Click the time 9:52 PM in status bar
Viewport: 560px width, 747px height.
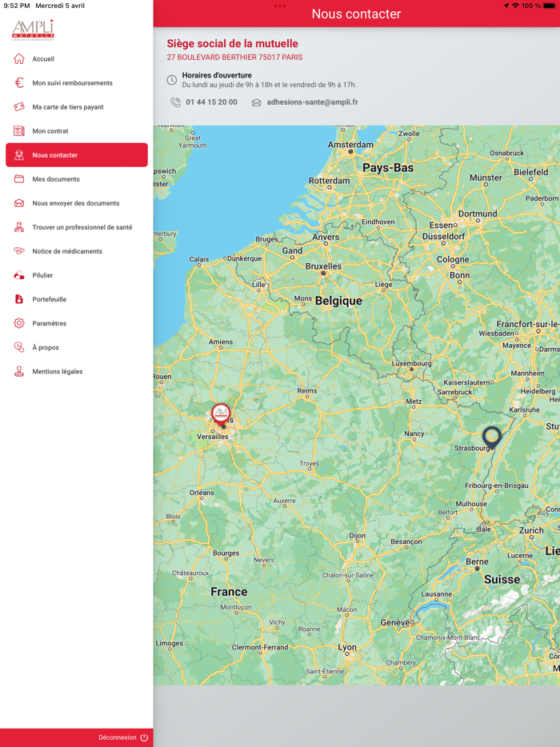coord(17,6)
